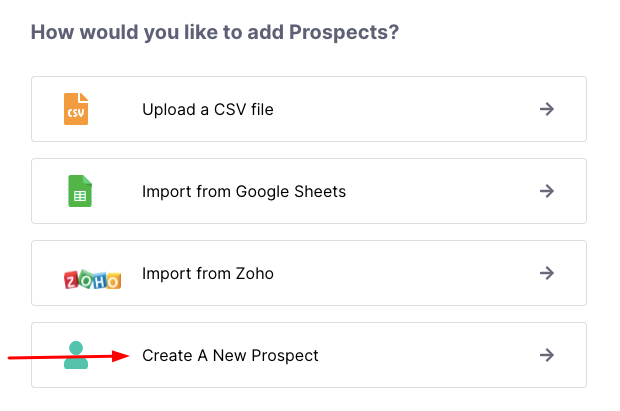Click the "How would you like to add Prospects?" heading
620x411 pixels.
pos(215,32)
